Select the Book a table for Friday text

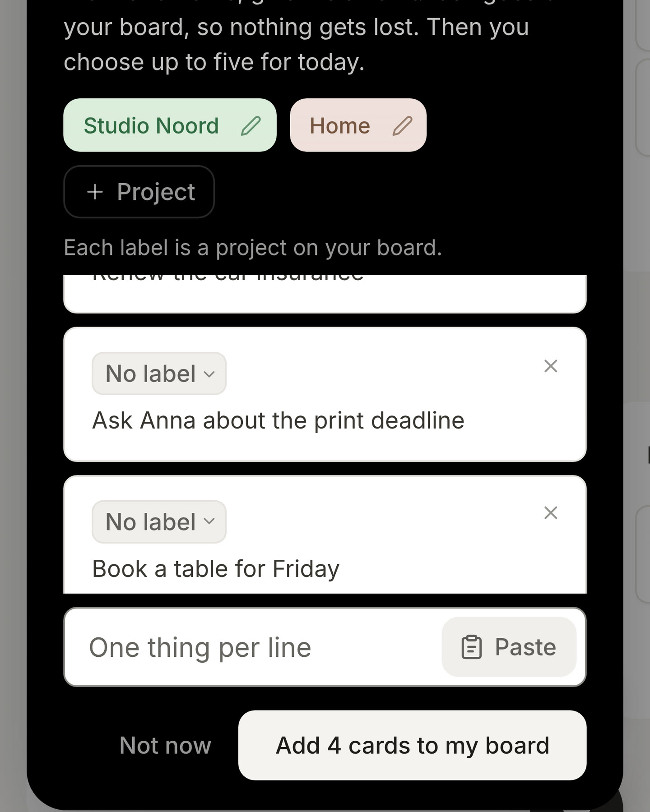[x=216, y=568]
